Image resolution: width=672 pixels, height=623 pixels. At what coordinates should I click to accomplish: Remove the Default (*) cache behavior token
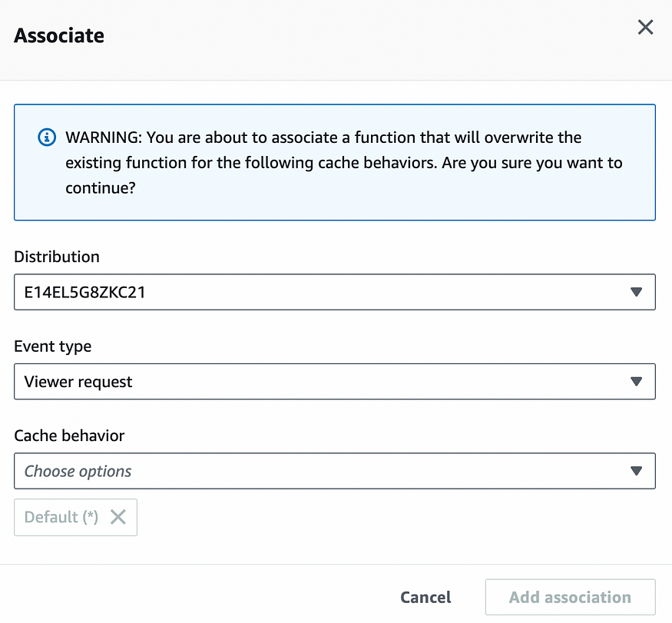click(118, 517)
